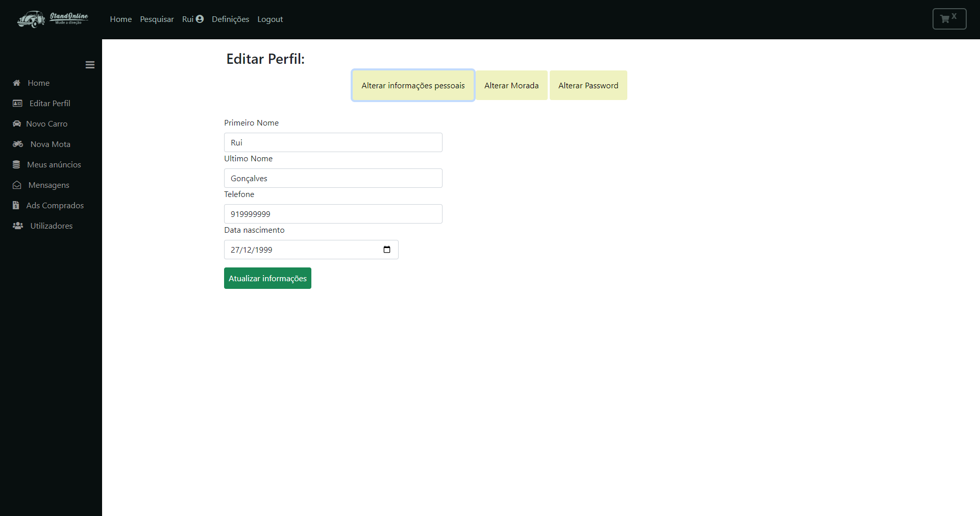Viewport: 980px width, 516px height.
Task: Click the StandOnline car logo
Action: [x=52, y=19]
